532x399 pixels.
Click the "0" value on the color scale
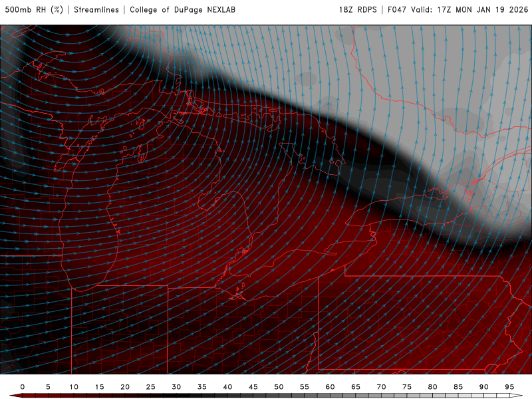23,387
